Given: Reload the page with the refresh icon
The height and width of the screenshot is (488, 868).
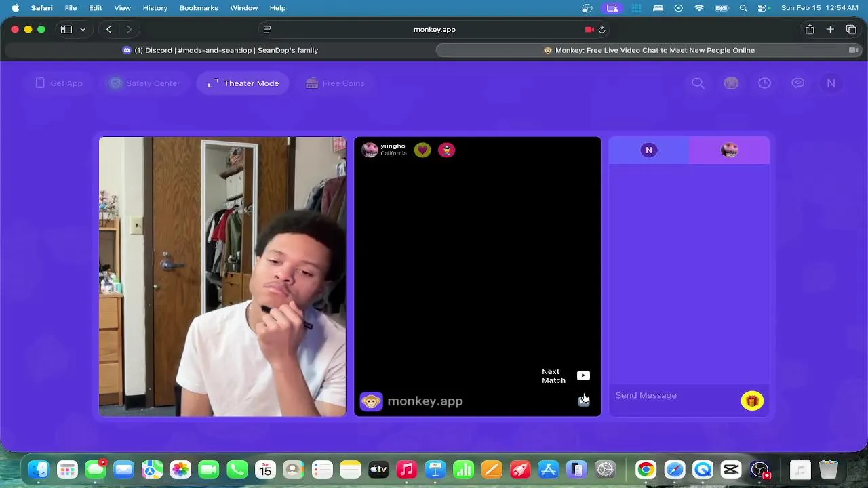Looking at the screenshot, I should [601, 30].
